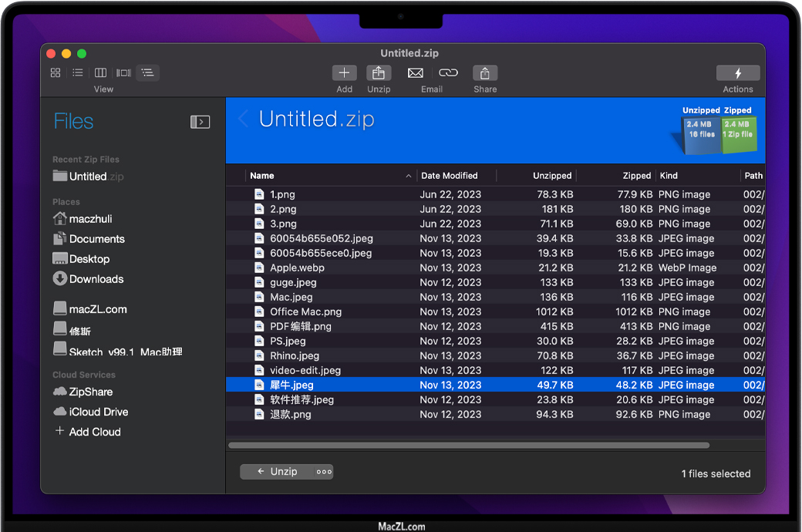Click Add Cloud in sidebar
This screenshot has height=532, width=802.
(x=94, y=432)
